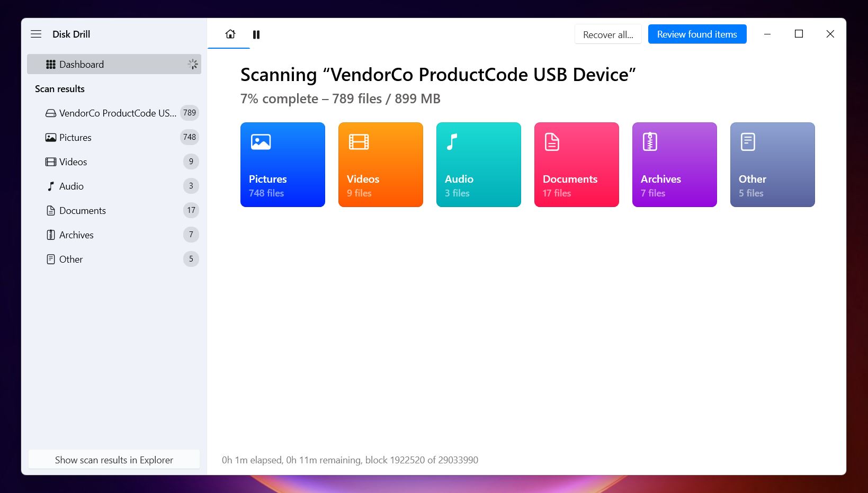This screenshot has width=868, height=493.
Task: Click the Disk Drill app title
Action: pos(71,34)
